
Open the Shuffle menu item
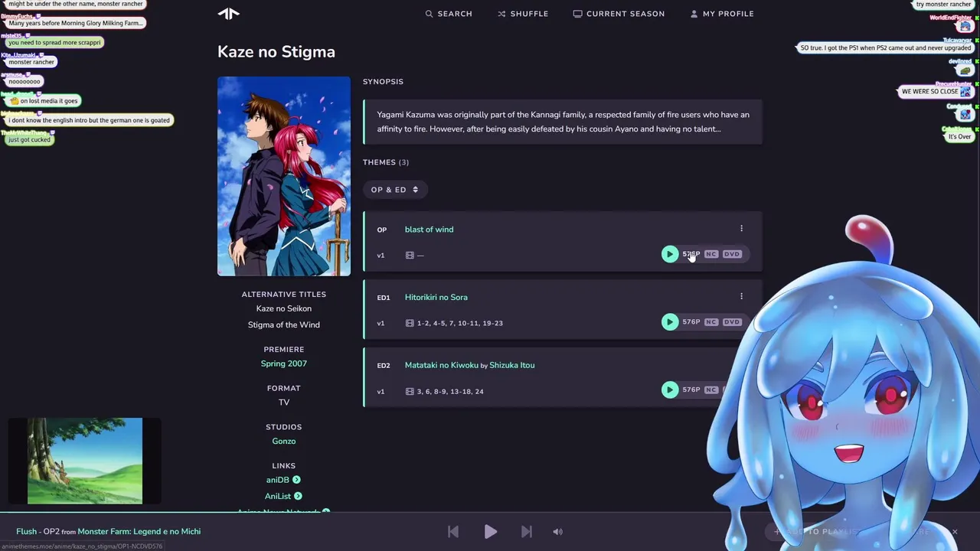coord(523,14)
